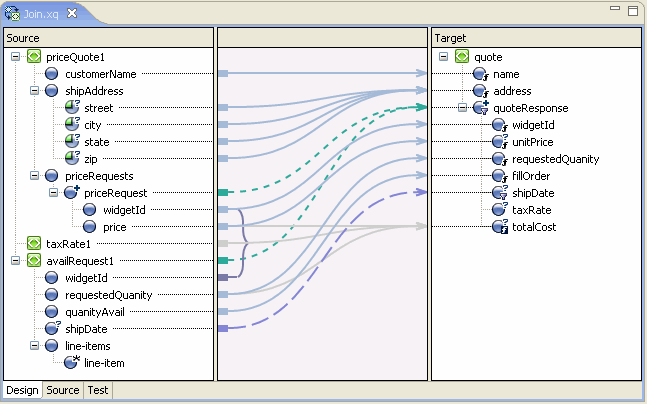Click the priceRequests element icon
The image size is (647, 404).
coord(52,176)
